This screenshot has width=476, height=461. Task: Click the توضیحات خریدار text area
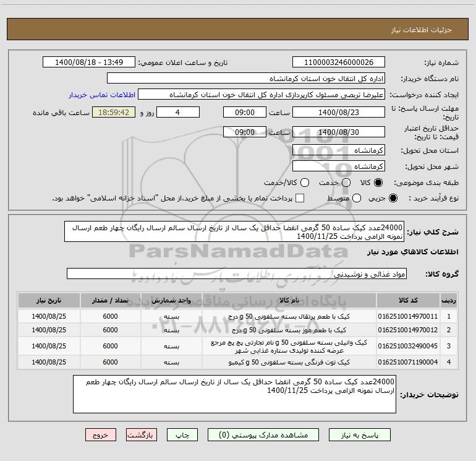point(234,394)
